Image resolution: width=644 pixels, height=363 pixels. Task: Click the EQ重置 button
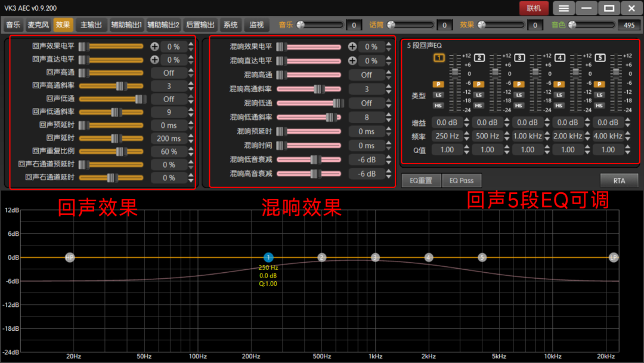421,180
